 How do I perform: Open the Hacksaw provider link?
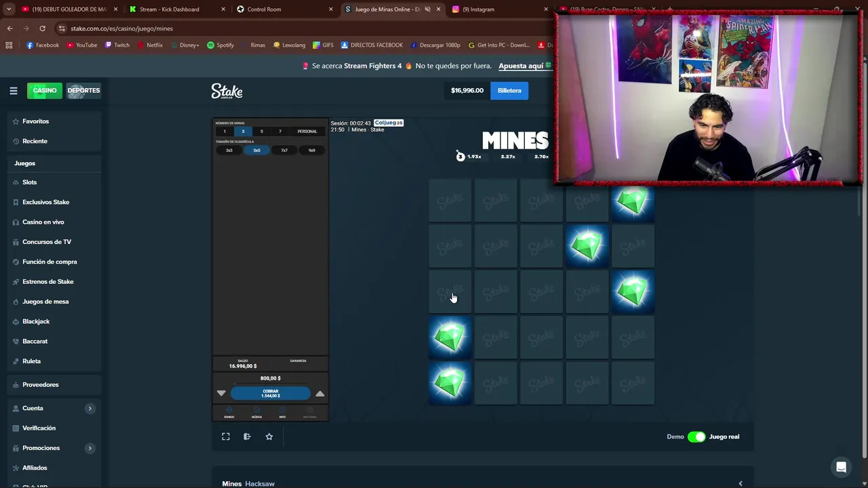(260, 483)
